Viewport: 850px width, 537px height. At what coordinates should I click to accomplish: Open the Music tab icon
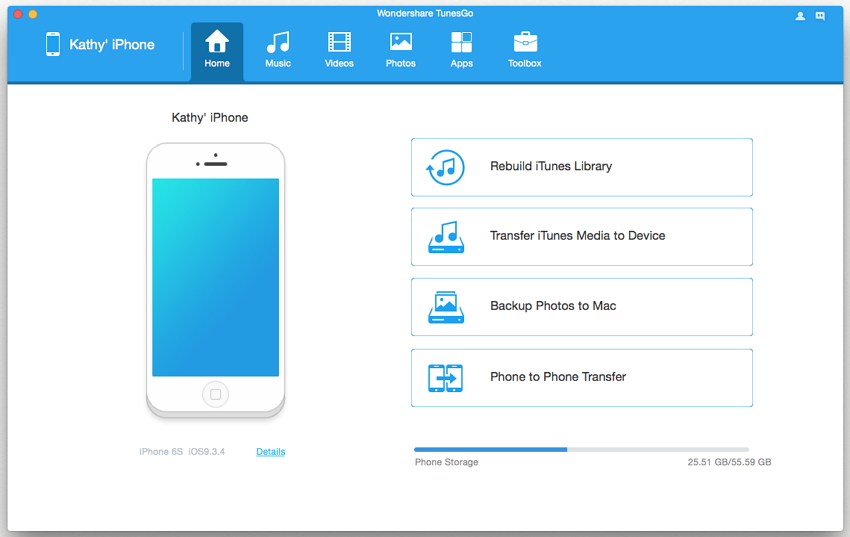[278, 49]
